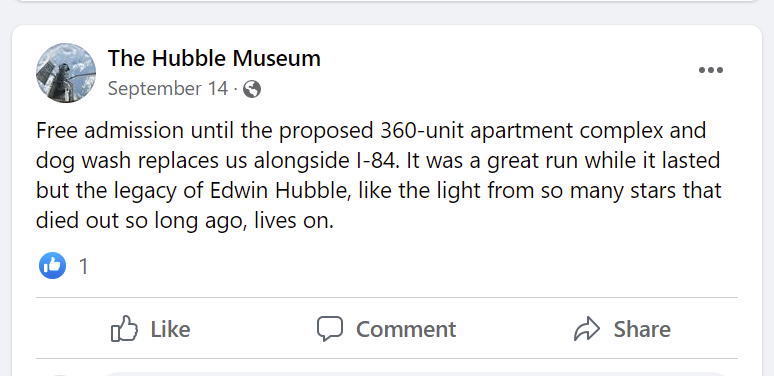Screen dimensions: 774x376
Task: Click the globe public audience icon
Action: pos(252,89)
